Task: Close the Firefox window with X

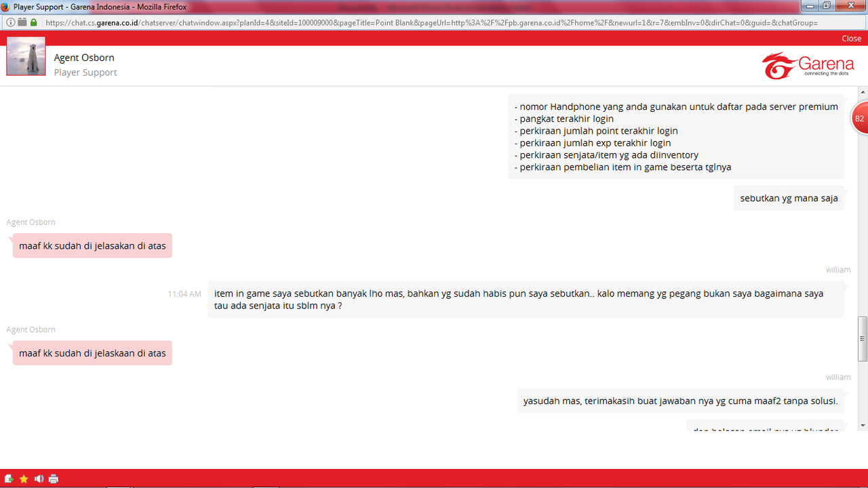Action: coord(850,5)
